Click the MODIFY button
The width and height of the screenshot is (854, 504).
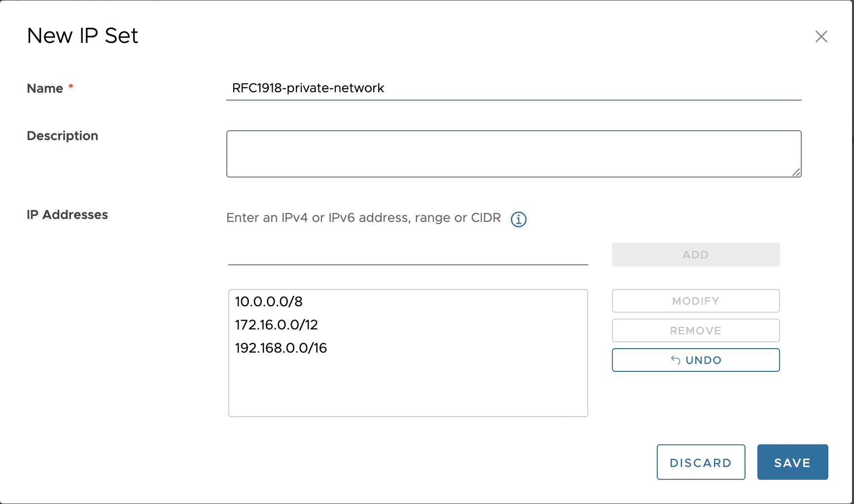pyautogui.click(x=696, y=301)
